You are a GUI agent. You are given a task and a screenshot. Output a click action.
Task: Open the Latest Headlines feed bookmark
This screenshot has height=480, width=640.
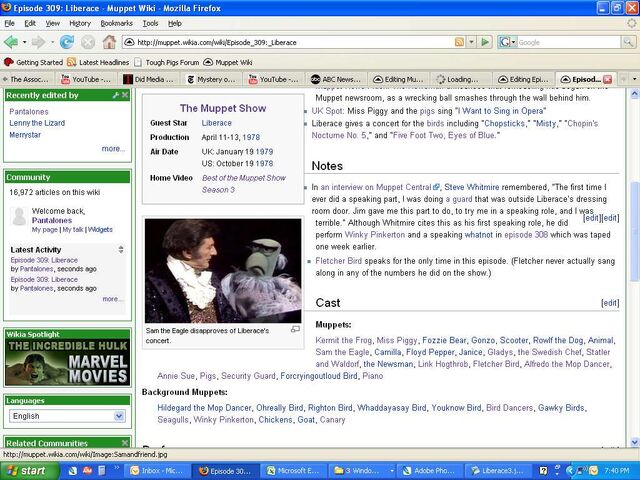click(x=98, y=62)
